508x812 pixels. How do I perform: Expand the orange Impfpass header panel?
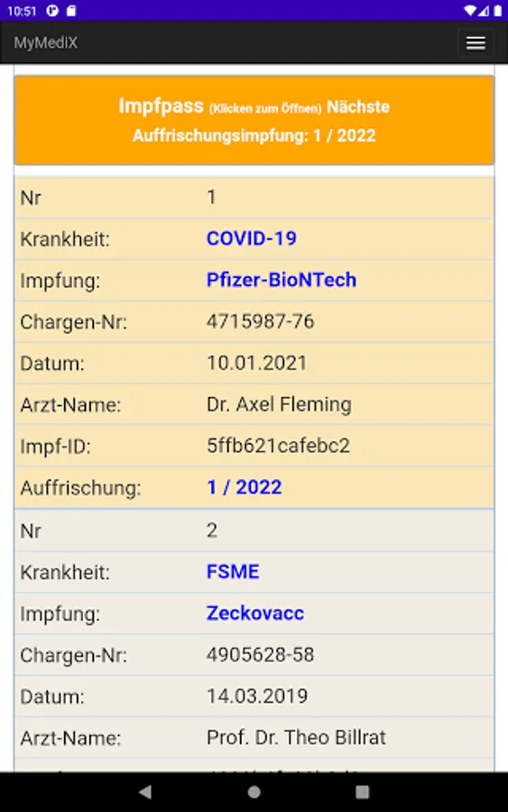254,120
